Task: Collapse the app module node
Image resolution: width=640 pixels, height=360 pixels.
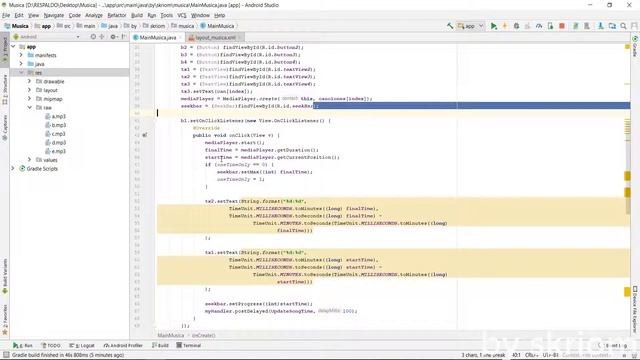Action: tap(13, 47)
